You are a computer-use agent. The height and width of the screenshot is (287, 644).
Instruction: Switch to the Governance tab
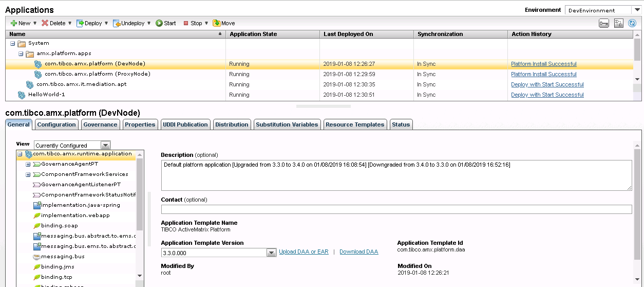coord(100,124)
